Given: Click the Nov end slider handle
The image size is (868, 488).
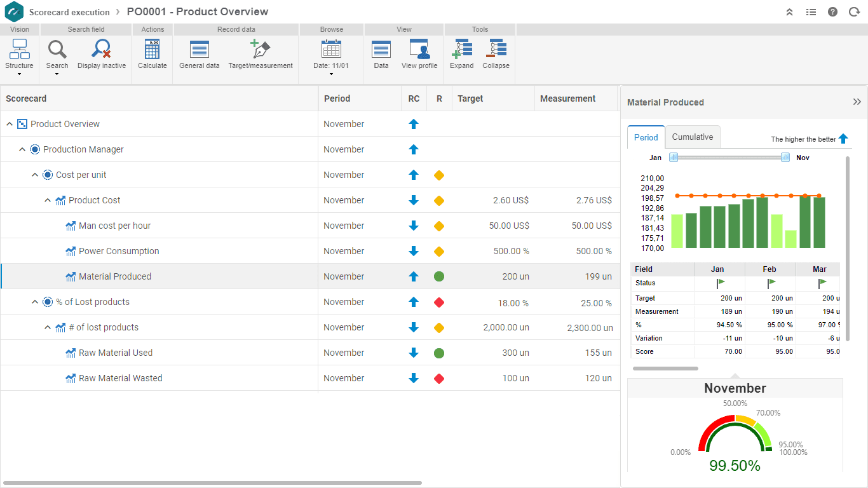Looking at the screenshot, I should 785,158.
